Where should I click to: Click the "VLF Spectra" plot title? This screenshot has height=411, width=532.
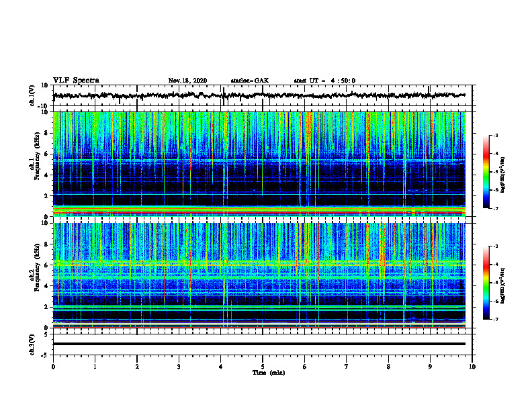(x=76, y=81)
